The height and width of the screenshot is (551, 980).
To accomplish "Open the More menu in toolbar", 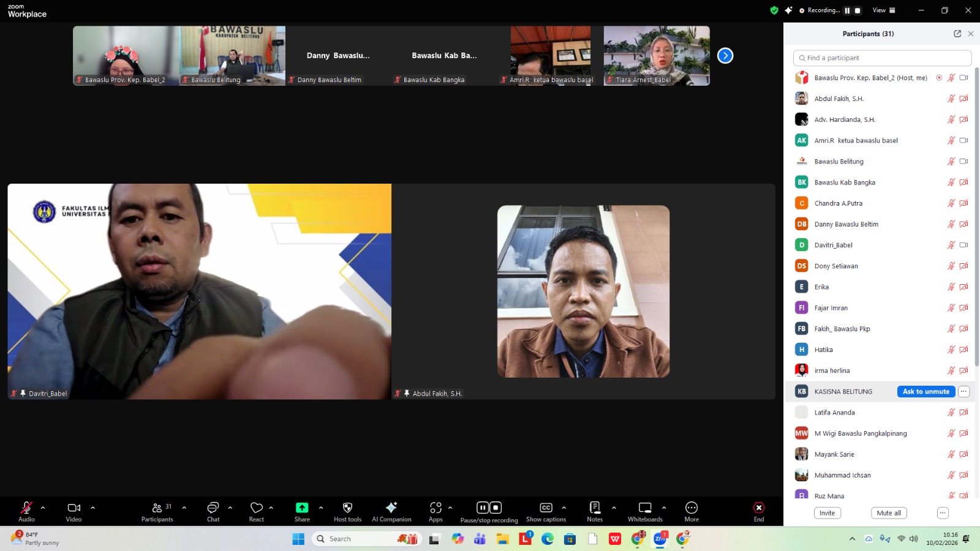I will (692, 508).
